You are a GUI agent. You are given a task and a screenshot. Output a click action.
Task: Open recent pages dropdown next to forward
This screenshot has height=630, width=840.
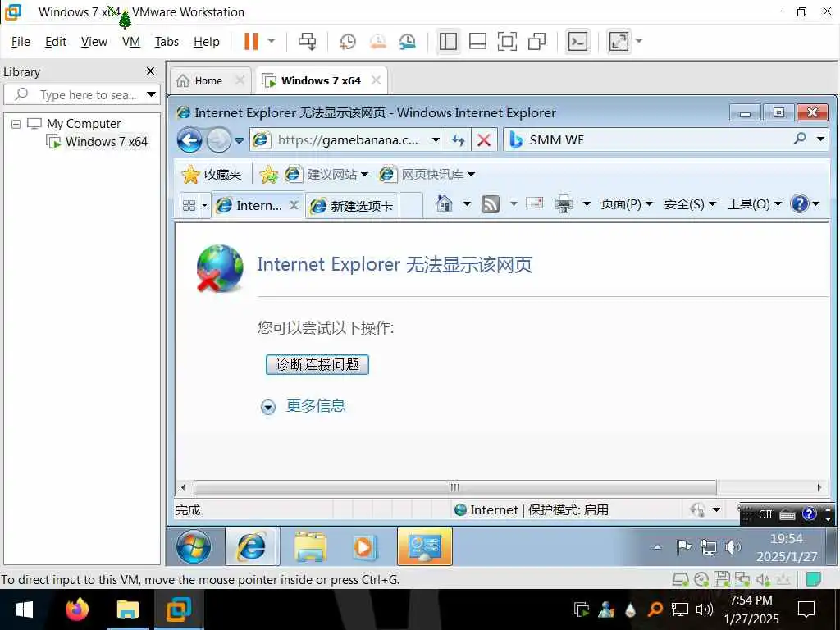[239, 141]
